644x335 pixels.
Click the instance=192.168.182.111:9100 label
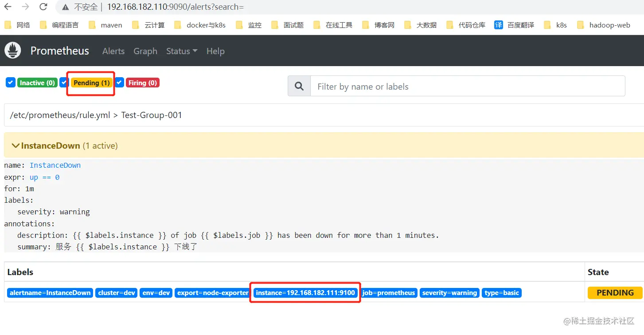pyautogui.click(x=305, y=293)
